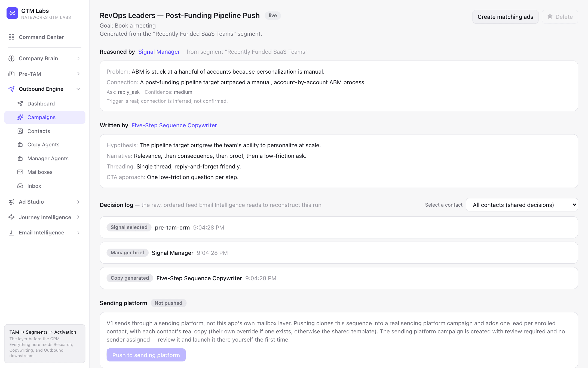Screen dimensions: 588x368
Task: Open Command Center in sidebar
Action: tap(45, 37)
